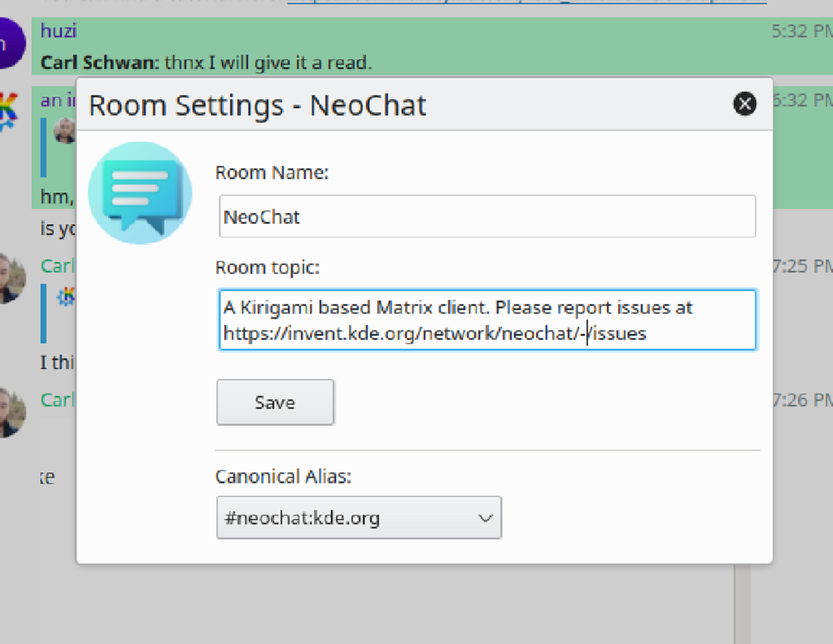833x644 pixels.
Task: Close the Room Settings dialog
Action: pyautogui.click(x=744, y=104)
